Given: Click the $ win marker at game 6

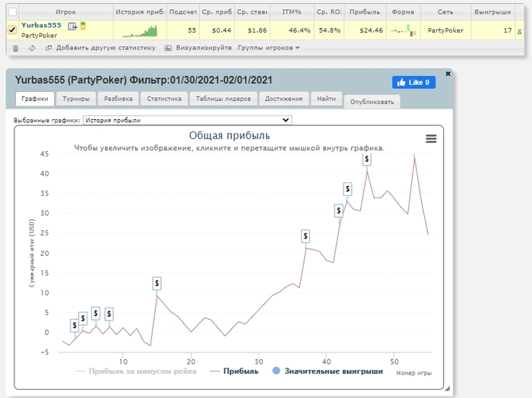Looking at the screenshot, I should [x=96, y=314].
